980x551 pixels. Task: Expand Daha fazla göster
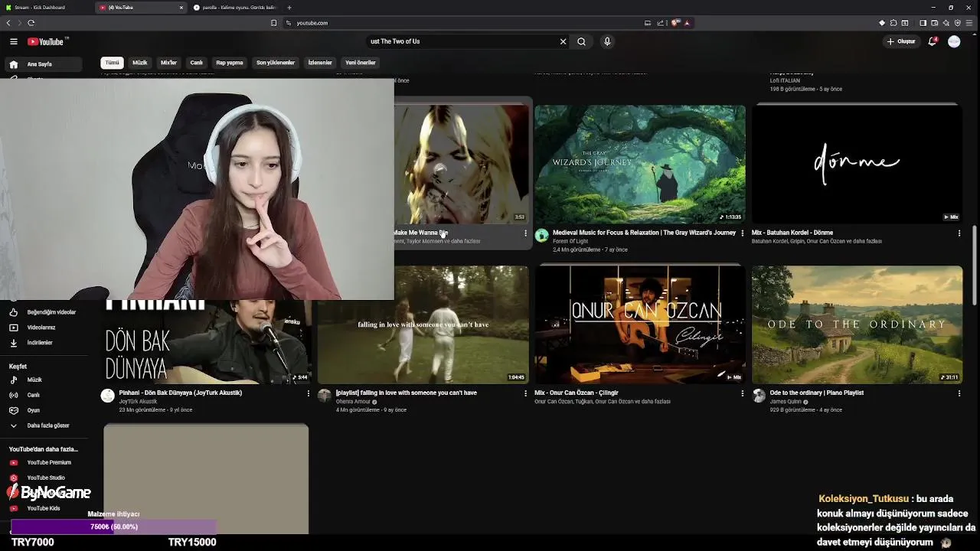[42, 425]
